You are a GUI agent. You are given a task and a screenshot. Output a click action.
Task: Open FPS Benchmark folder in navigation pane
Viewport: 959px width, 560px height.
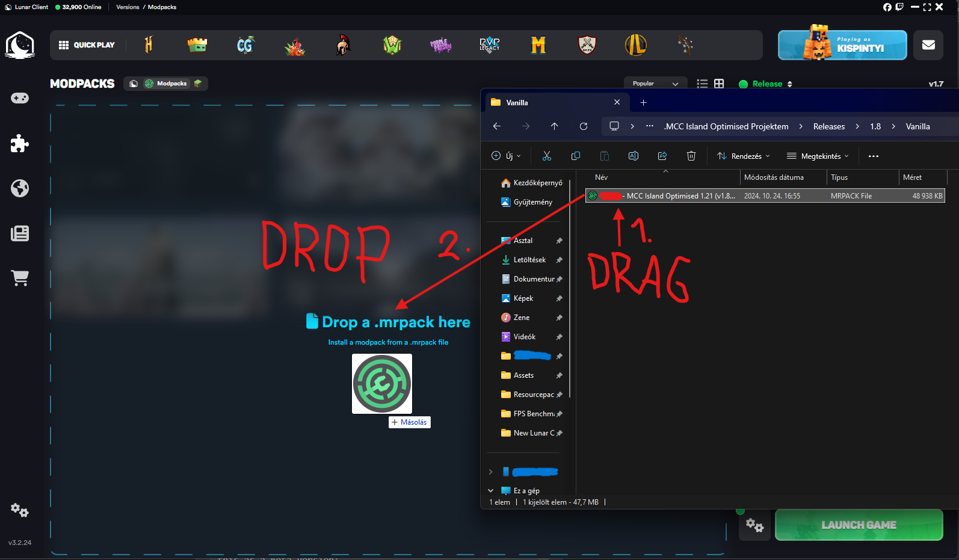[x=533, y=414]
